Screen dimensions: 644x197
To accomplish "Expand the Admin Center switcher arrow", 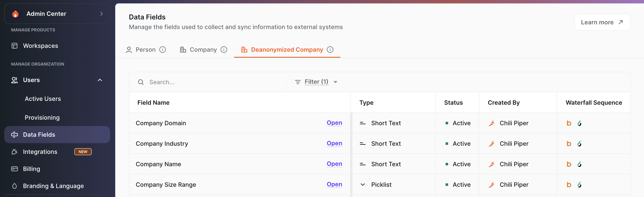I will click(101, 14).
